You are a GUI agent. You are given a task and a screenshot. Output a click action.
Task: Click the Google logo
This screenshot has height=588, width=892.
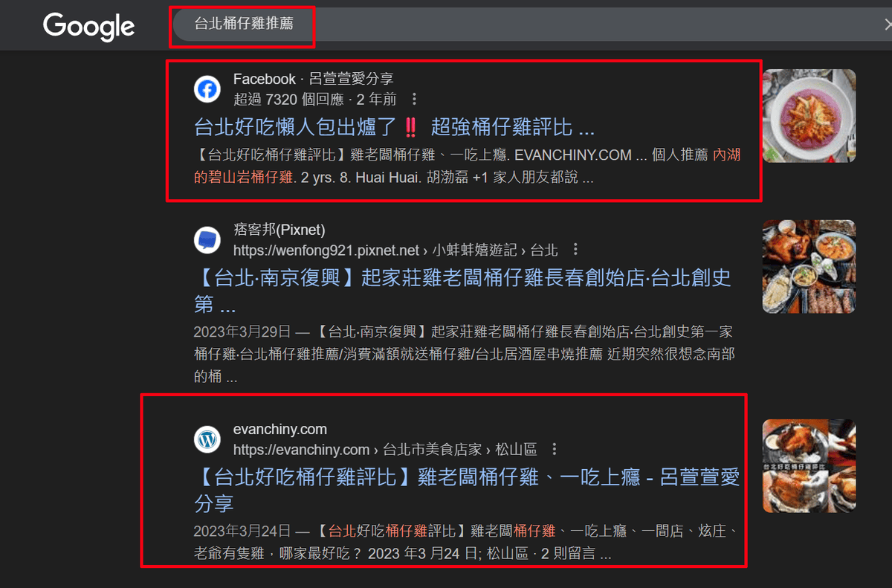click(88, 27)
